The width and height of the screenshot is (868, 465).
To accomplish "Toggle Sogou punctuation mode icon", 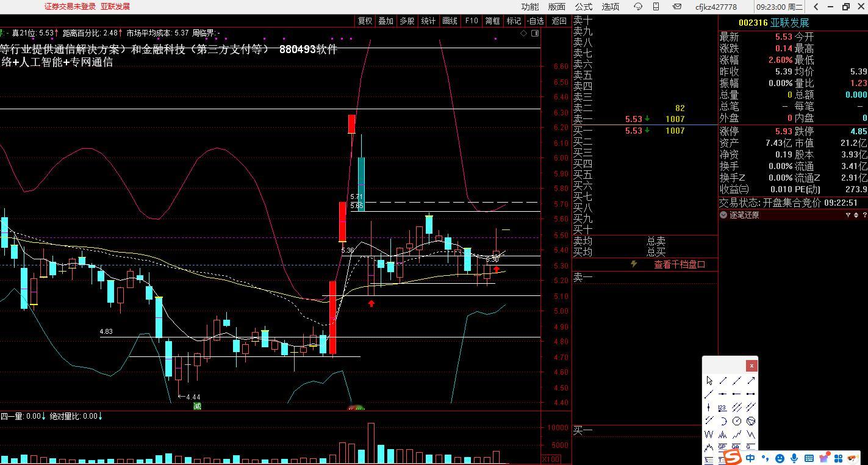I will coord(765,458).
